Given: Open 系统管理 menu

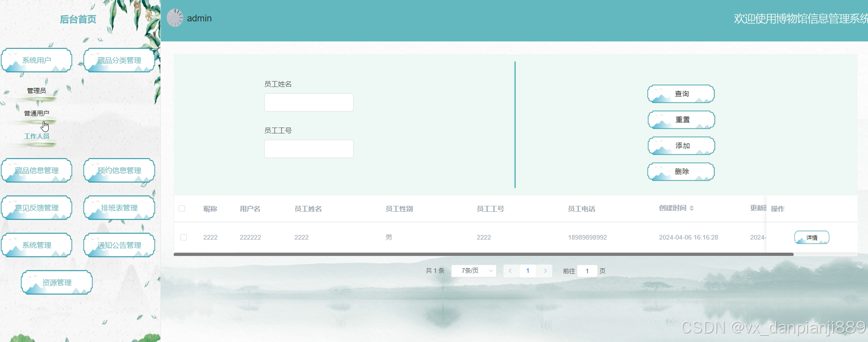Looking at the screenshot, I should click(36, 245).
